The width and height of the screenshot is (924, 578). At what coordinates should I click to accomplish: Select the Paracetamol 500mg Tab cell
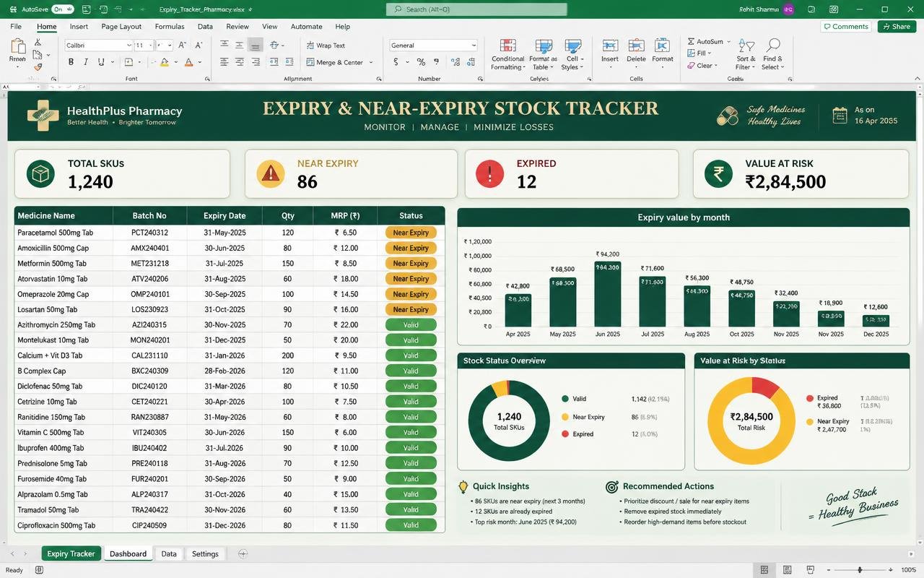64,233
